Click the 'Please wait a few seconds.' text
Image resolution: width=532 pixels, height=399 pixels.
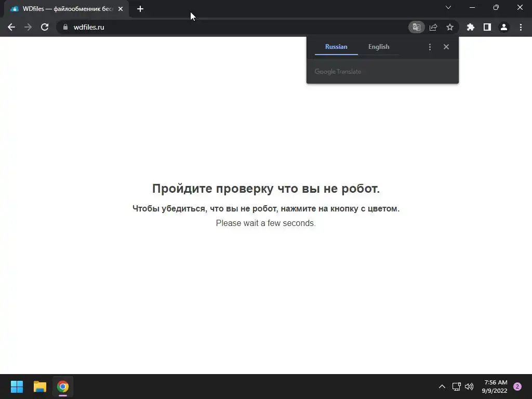click(x=266, y=223)
